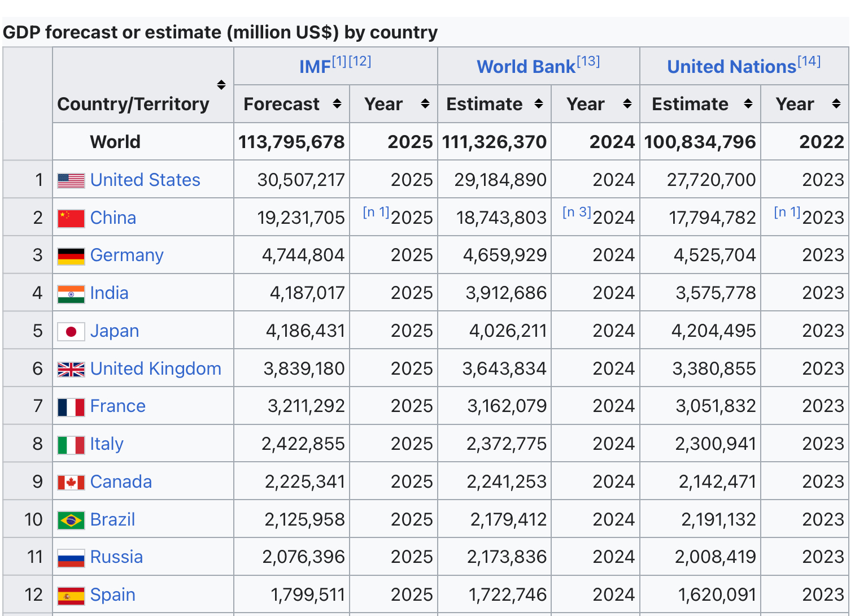
Task: Open the Russia country link
Action: point(116,557)
